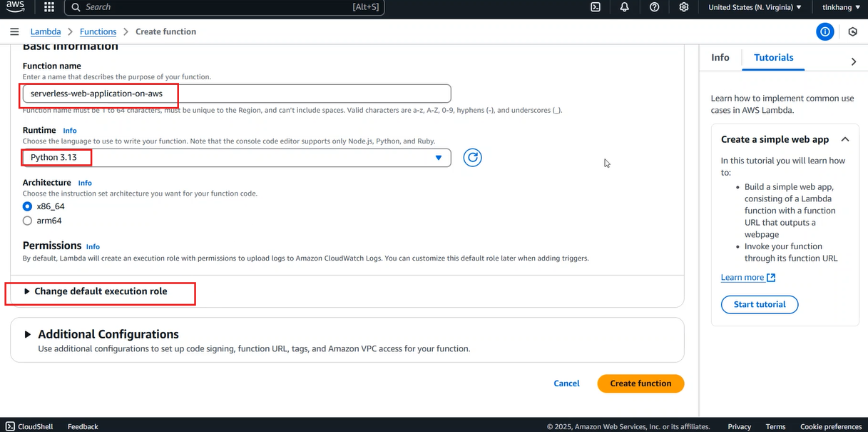Open the settings gear in top bar
Screen dimensions: 868x432
[684, 7]
